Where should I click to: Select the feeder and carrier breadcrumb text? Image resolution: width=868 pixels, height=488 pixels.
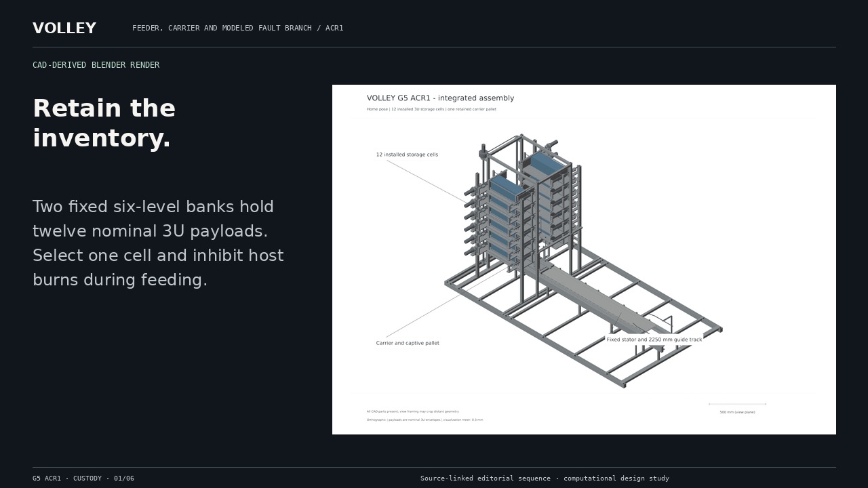click(237, 28)
